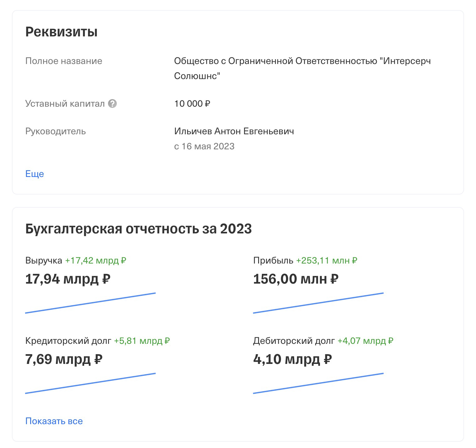
Task: Click the director name Ильичев Антон Евгеньевич
Action: tap(234, 131)
